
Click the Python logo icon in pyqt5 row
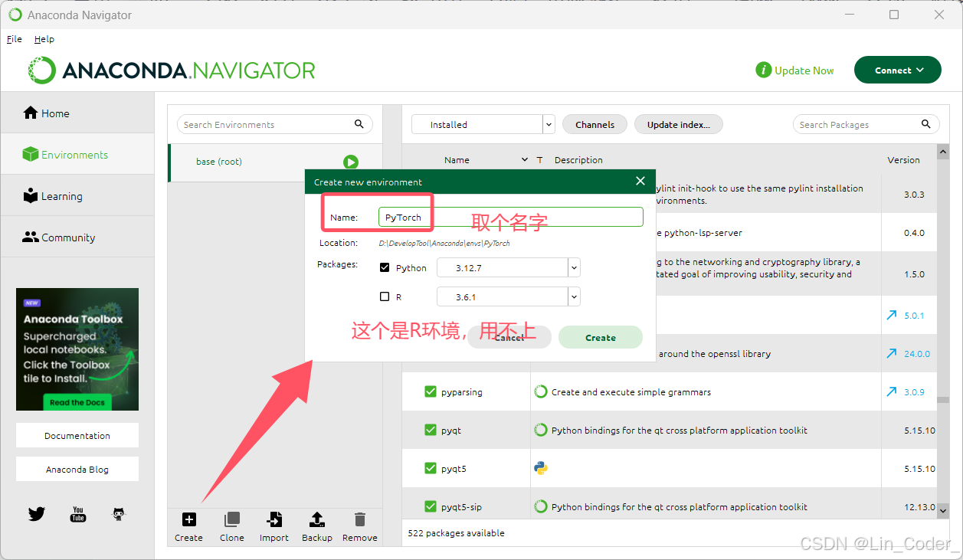[x=541, y=468]
